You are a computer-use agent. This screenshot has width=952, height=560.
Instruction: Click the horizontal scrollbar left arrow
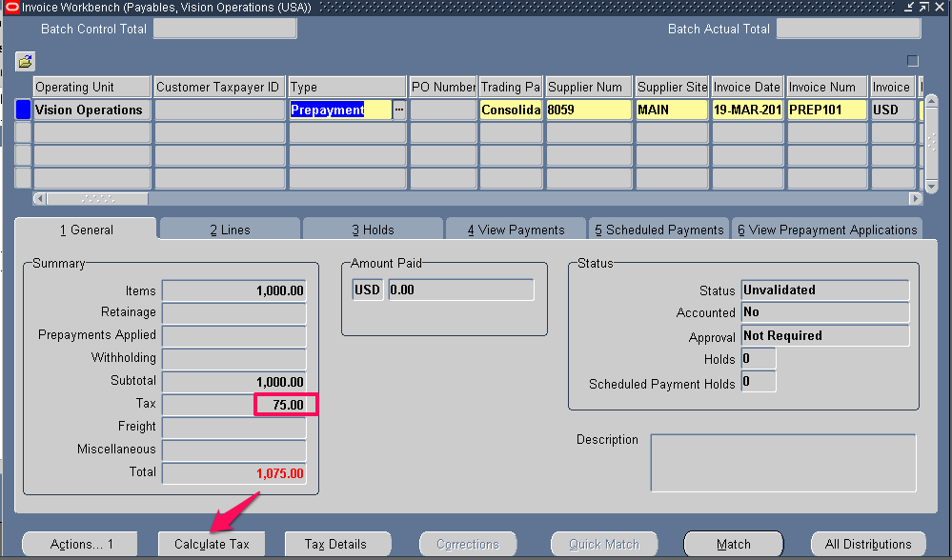click(40, 198)
